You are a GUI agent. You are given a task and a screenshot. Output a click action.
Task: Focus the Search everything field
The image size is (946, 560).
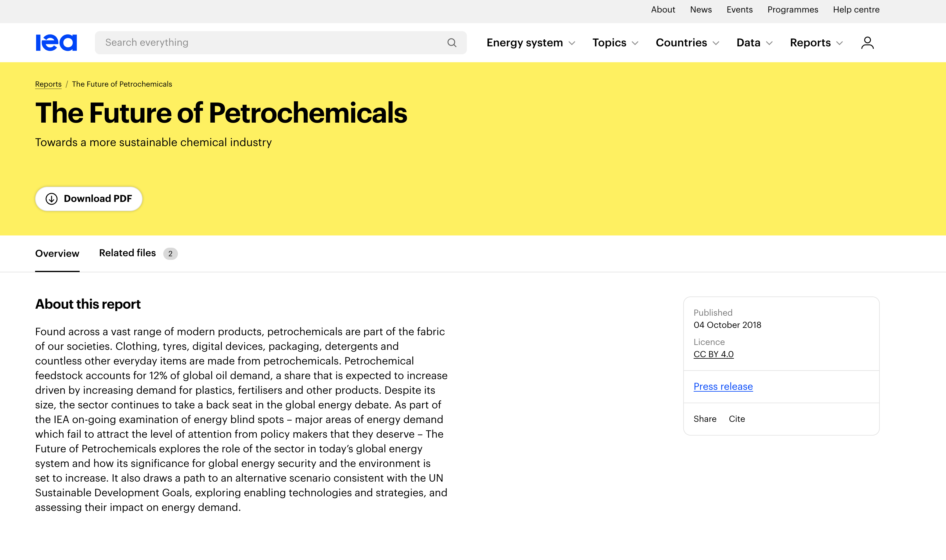click(280, 43)
